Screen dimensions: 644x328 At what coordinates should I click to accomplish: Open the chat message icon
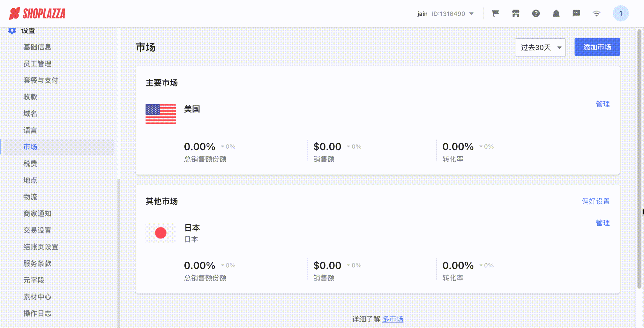point(576,13)
